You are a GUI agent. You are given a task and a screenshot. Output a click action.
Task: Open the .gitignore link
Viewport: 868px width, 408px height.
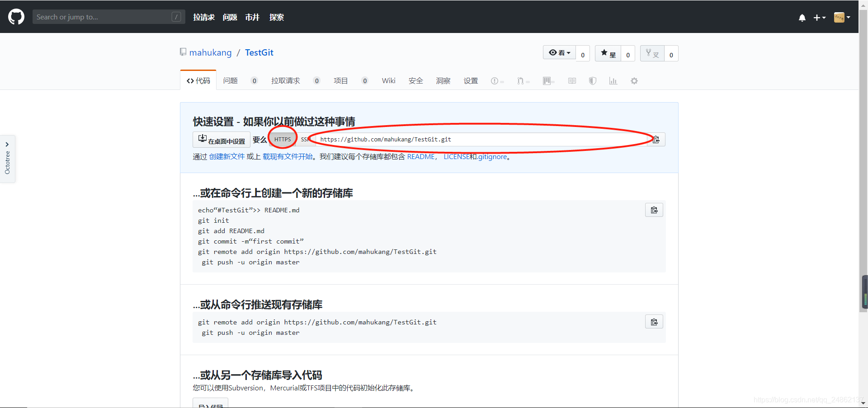492,156
